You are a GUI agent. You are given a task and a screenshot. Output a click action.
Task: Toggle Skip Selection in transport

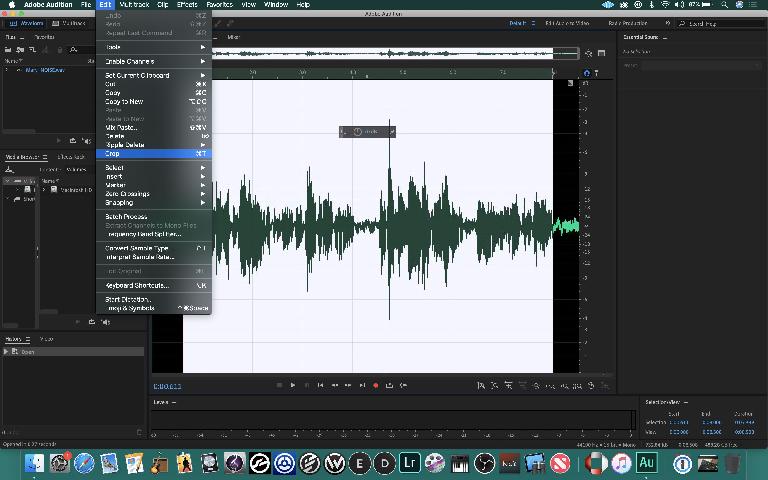403,385
